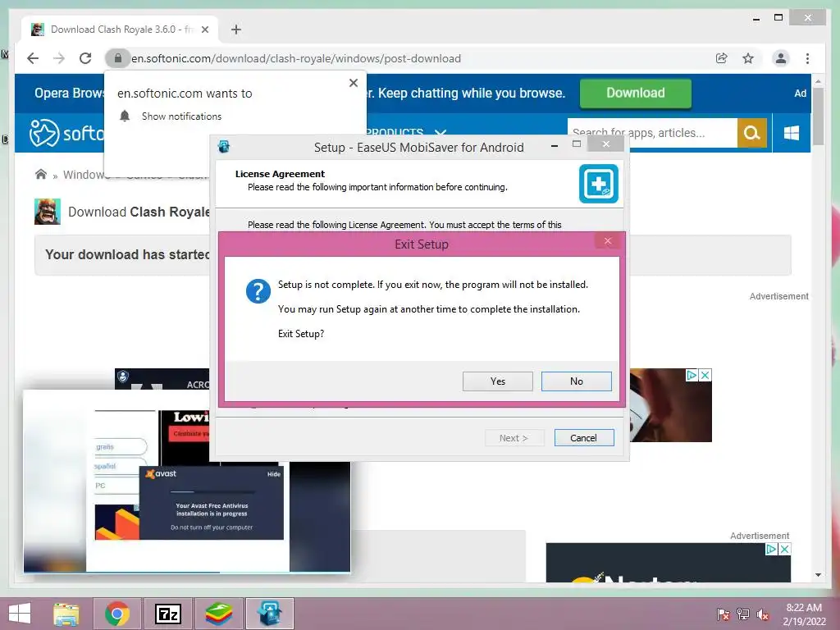Screen dimensions: 840x630
Task: Click the Avast logo in installer
Action: pos(161,473)
